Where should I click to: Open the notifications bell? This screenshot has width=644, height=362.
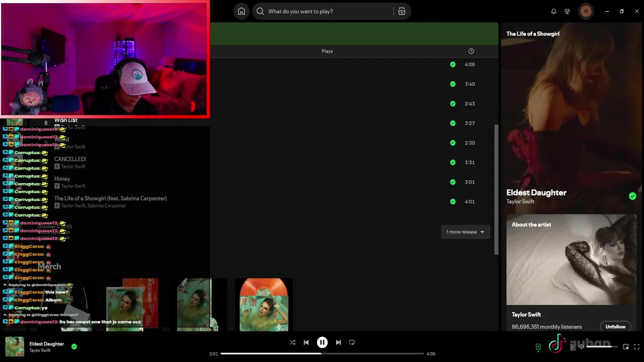pos(553,11)
